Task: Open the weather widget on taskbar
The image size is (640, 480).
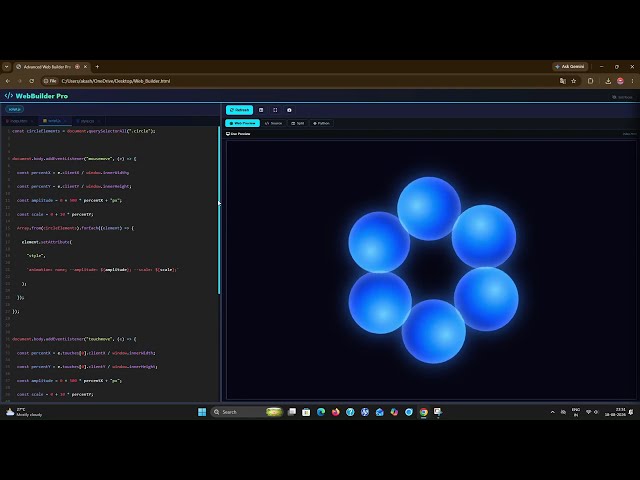Action: pos(24,412)
